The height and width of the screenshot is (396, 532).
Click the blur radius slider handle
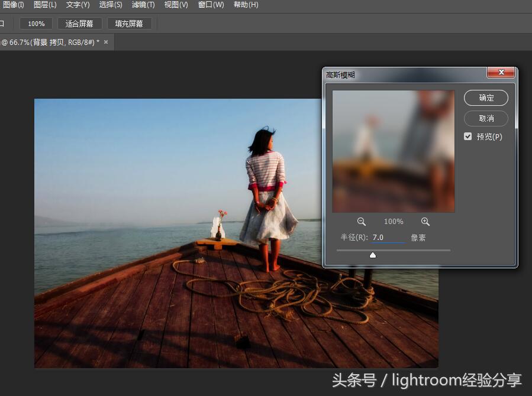click(x=373, y=255)
